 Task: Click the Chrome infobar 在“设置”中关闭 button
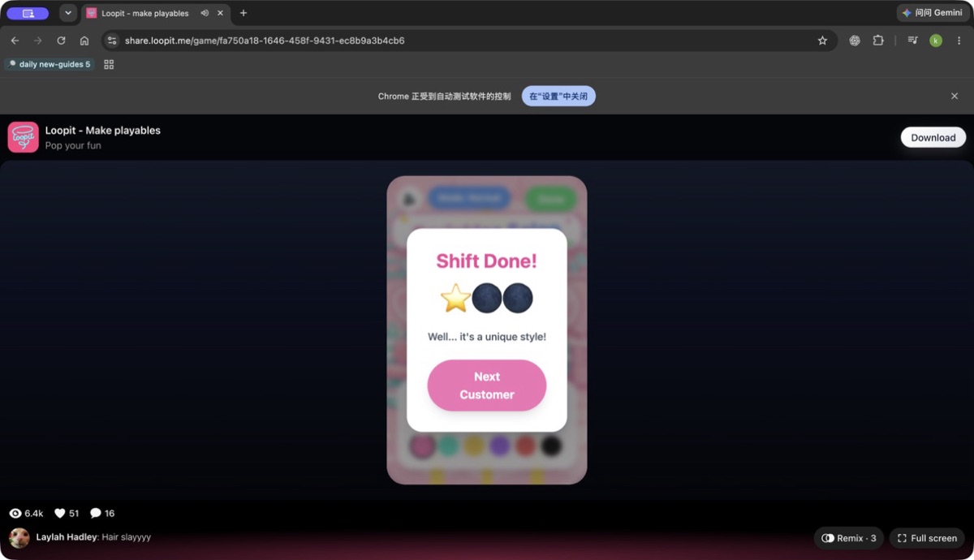click(x=558, y=96)
